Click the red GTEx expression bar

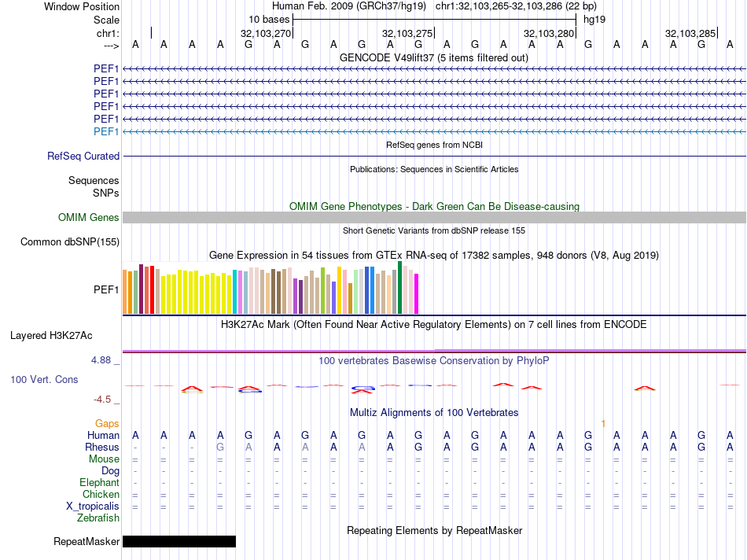(152, 289)
